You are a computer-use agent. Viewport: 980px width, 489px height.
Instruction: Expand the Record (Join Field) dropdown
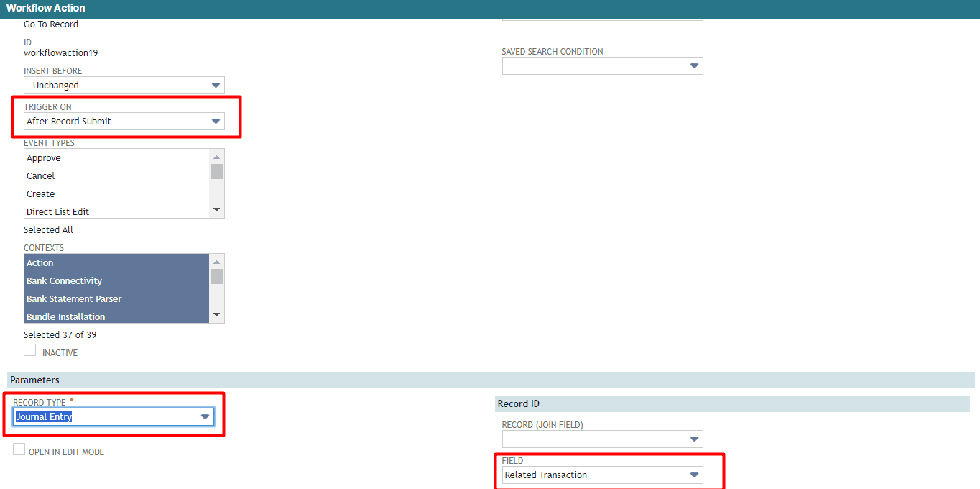coord(694,439)
